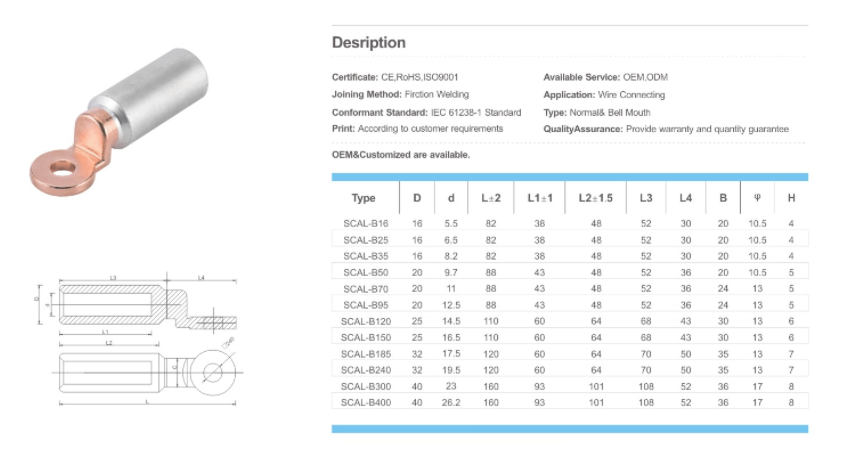Click the blue bar above the table
Image resolution: width=845 pixels, height=449 pixels.
(569, 177)
